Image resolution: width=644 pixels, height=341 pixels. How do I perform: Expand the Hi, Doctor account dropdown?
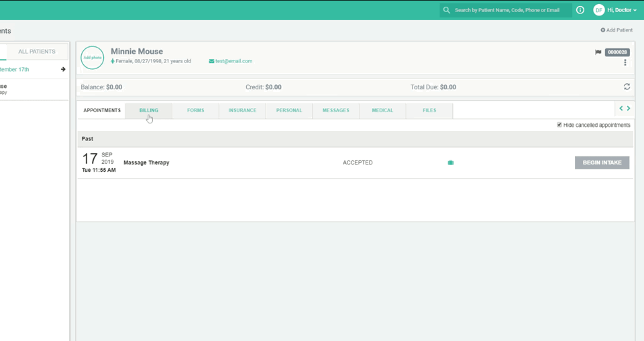tap(622, 10)
